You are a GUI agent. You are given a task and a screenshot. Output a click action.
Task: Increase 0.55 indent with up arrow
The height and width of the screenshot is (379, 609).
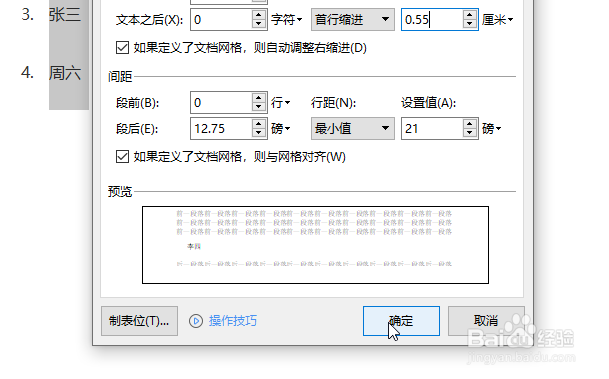pos(470,15)
